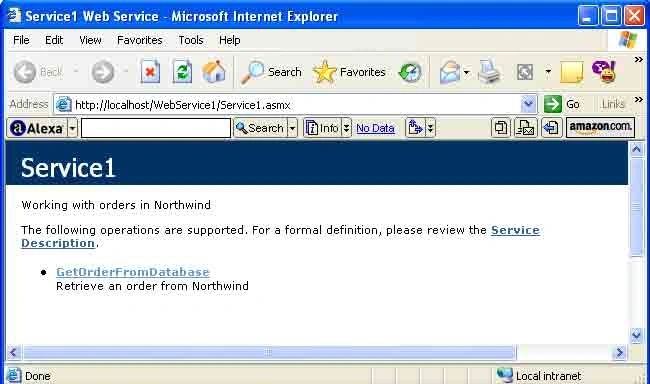This screenshot has height=384, width=650.
Task: Click the Alexa copy pages icon
Action: pos(501,128)
